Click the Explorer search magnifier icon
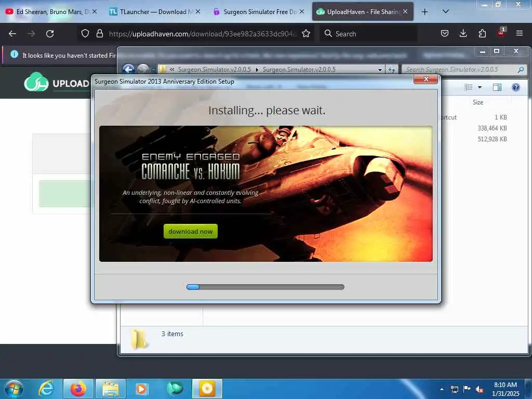 pyautogui.click(x=521, y=70)
